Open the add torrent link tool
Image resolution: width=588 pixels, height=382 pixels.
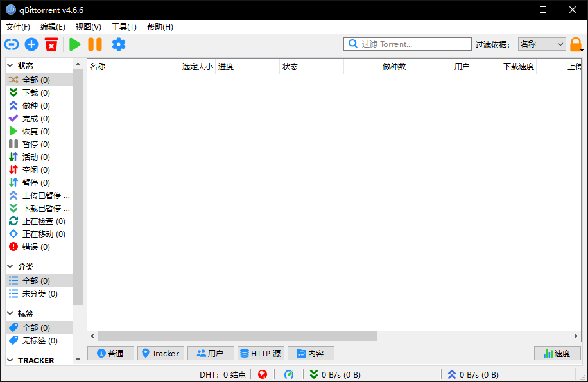coord(12,44)
